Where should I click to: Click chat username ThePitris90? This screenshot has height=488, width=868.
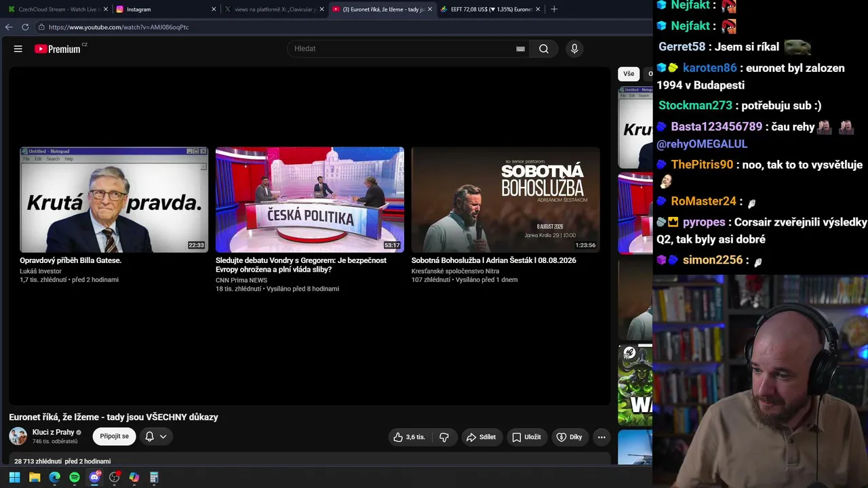coord(703,165)
